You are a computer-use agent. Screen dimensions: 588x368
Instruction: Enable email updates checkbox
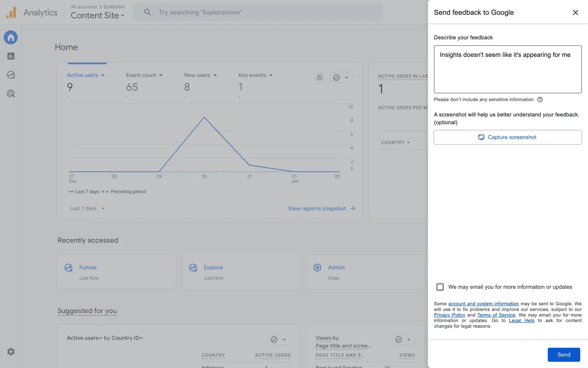[x=440, y=287]
